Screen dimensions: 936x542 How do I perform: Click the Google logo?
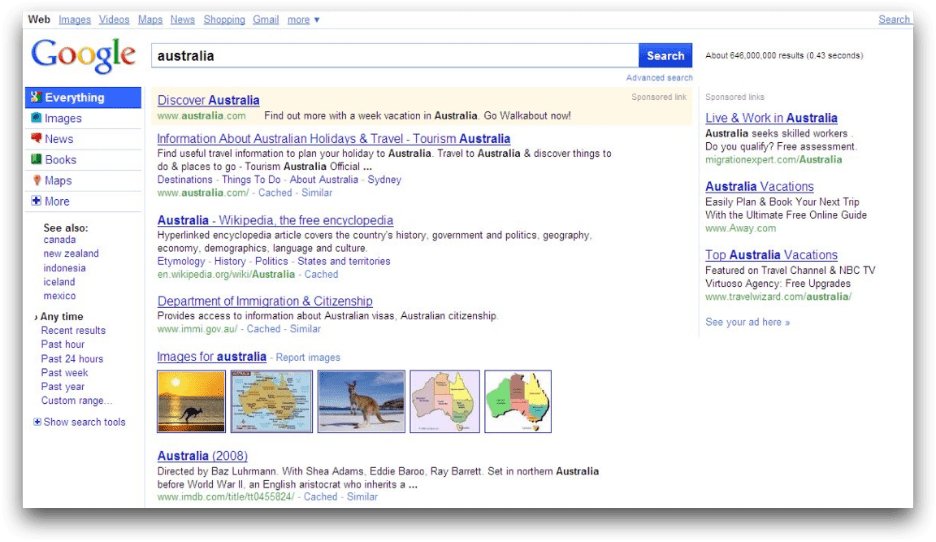[x=83, y=56]
